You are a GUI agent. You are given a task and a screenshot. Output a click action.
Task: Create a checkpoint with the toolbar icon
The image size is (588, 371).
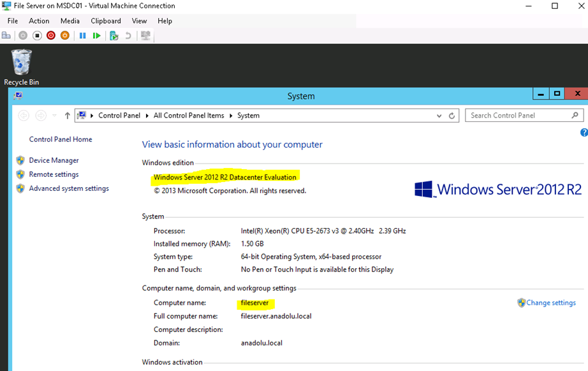114,36
